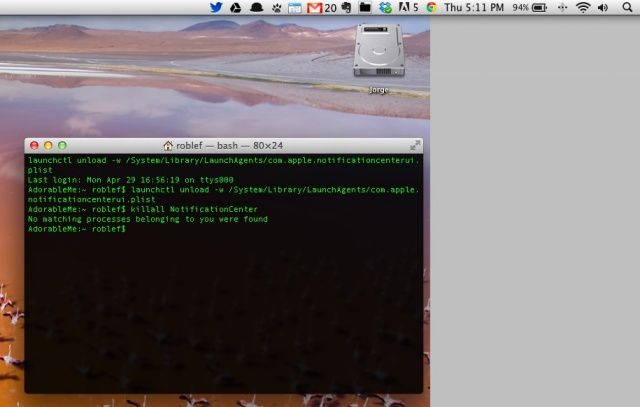Close the roblef bash Terminal window
Image resolution: width=640 pixels, height=407 pixels.
[x=34, y=145]
